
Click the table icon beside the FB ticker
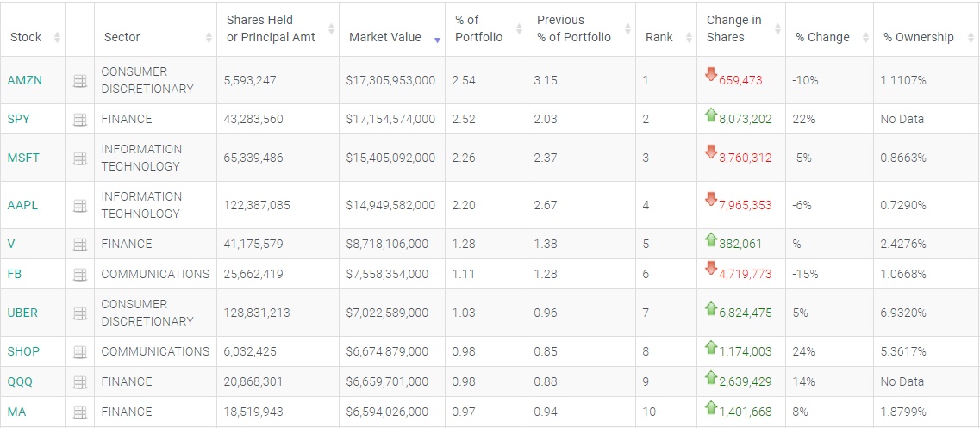coord(80,275)
